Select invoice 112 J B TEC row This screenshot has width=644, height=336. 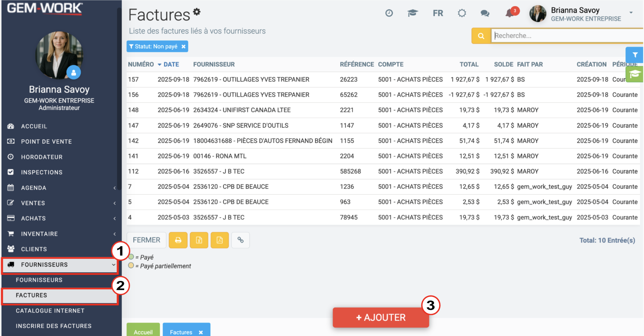click(383, 171)
